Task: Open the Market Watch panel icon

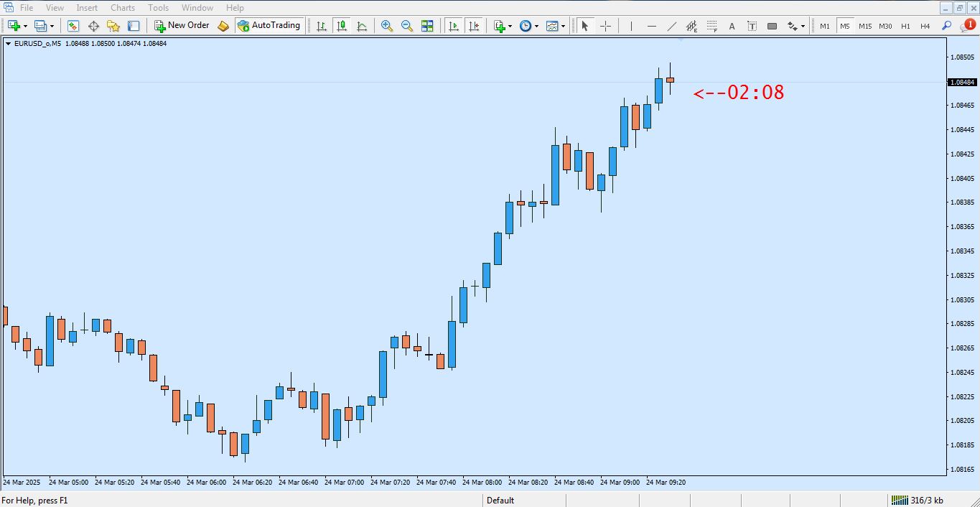Action: (73, 26)
